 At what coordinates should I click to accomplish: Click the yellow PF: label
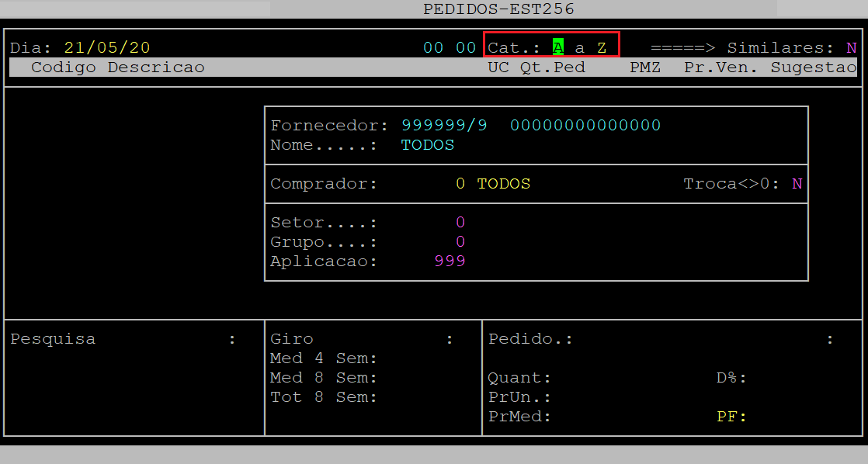[731, 417]
